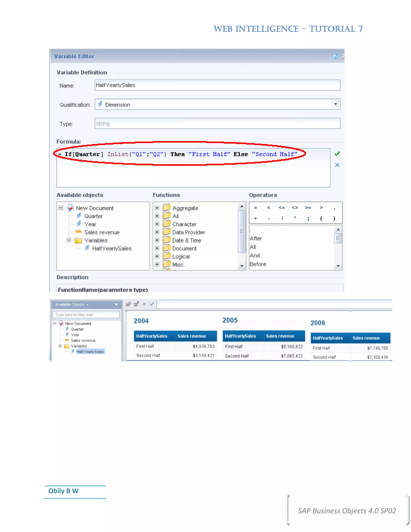This screenshot has width=411, height=532.
Task: Click the Aggregate functions folder icon
Action: point(167,208)
